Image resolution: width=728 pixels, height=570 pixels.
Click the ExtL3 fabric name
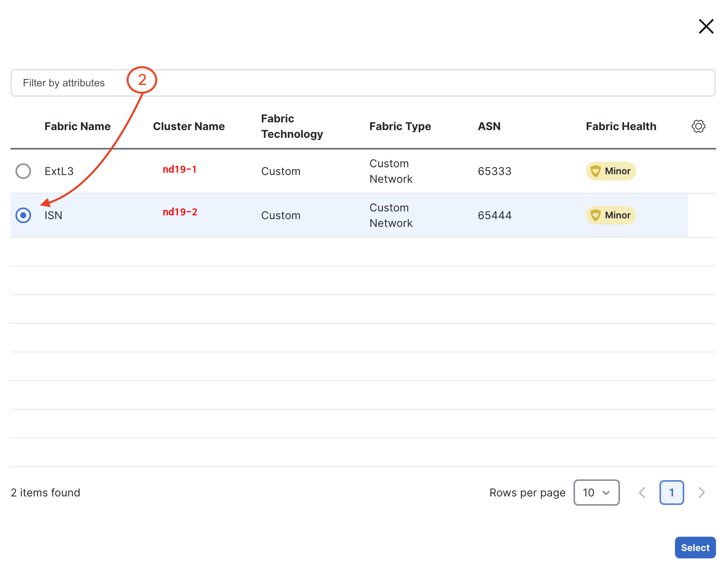[59, 171]
